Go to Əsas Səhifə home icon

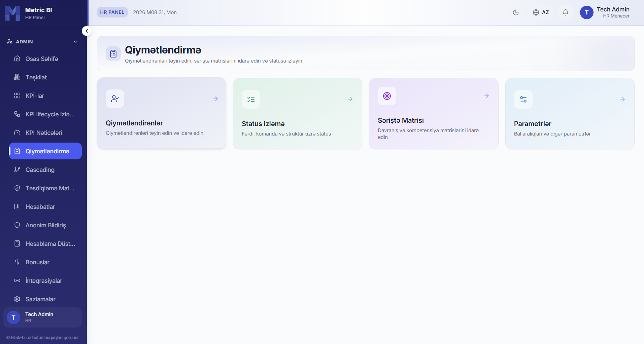17,59
